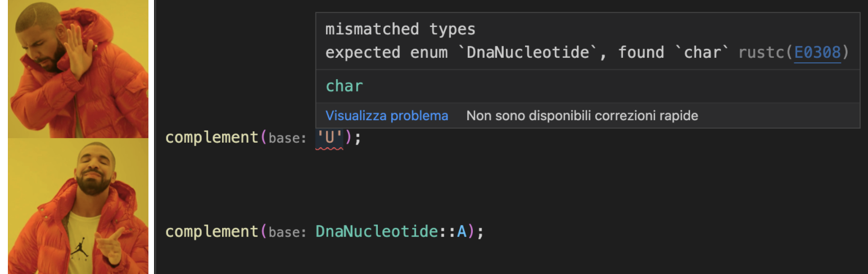The height and width of the screenshot is (274, 868).
Task: Click the Visualizza problema link
Action: tap(387, 116)
